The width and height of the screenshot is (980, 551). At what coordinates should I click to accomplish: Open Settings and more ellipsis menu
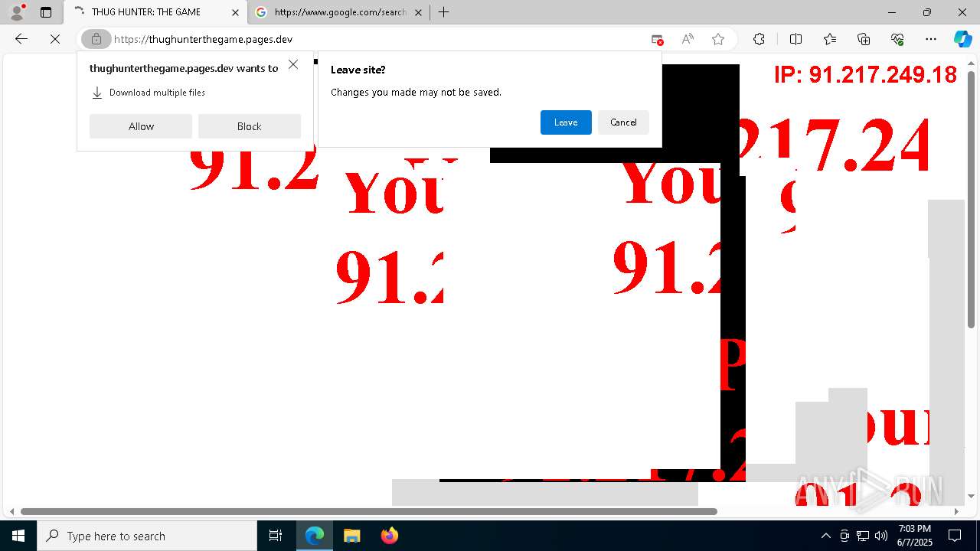pyautogui.click(x=931, y=39)
